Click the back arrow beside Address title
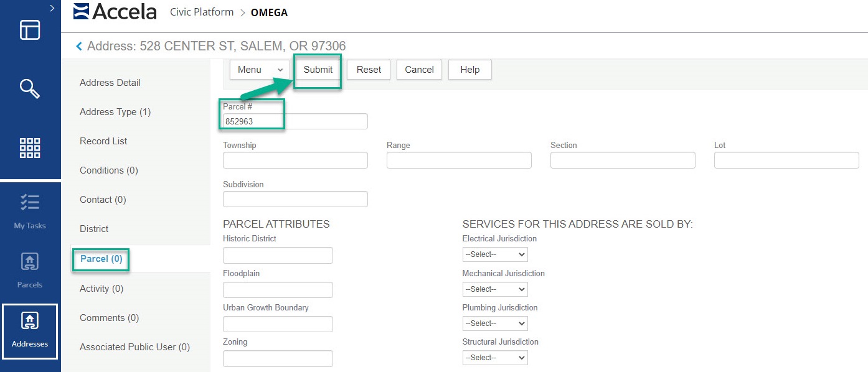The width and height of the screenshot is (868, 372). (x=79, y=46)
